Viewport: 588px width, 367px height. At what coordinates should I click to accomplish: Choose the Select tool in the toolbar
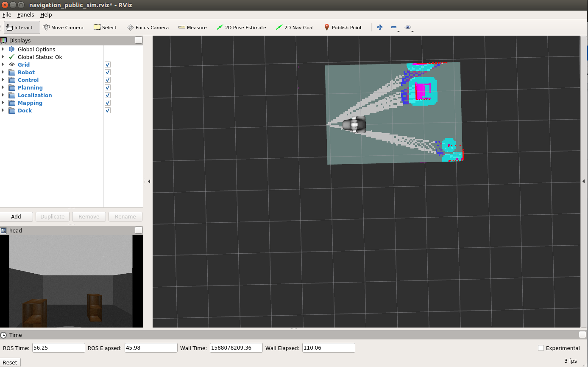(104, 27)
